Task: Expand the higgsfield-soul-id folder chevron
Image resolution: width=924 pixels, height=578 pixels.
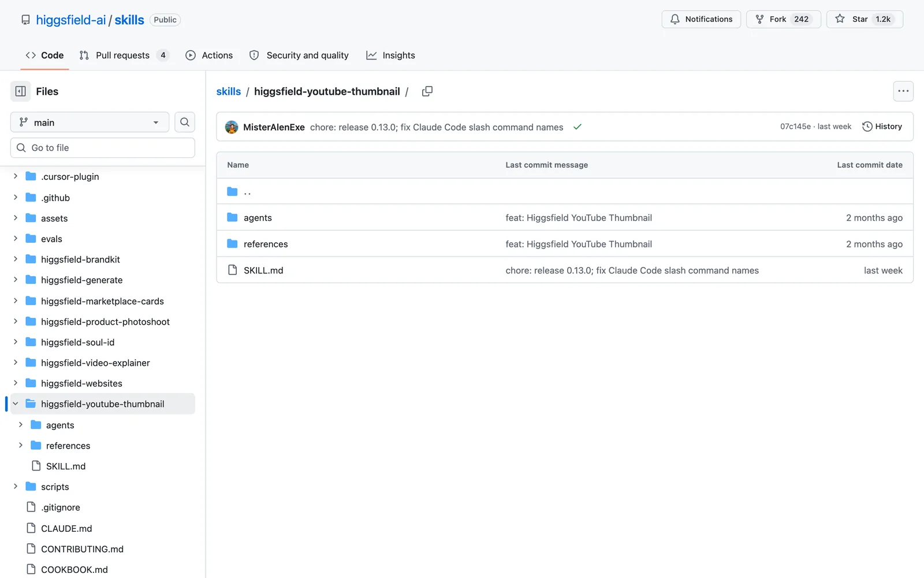Action: [16, 342]
